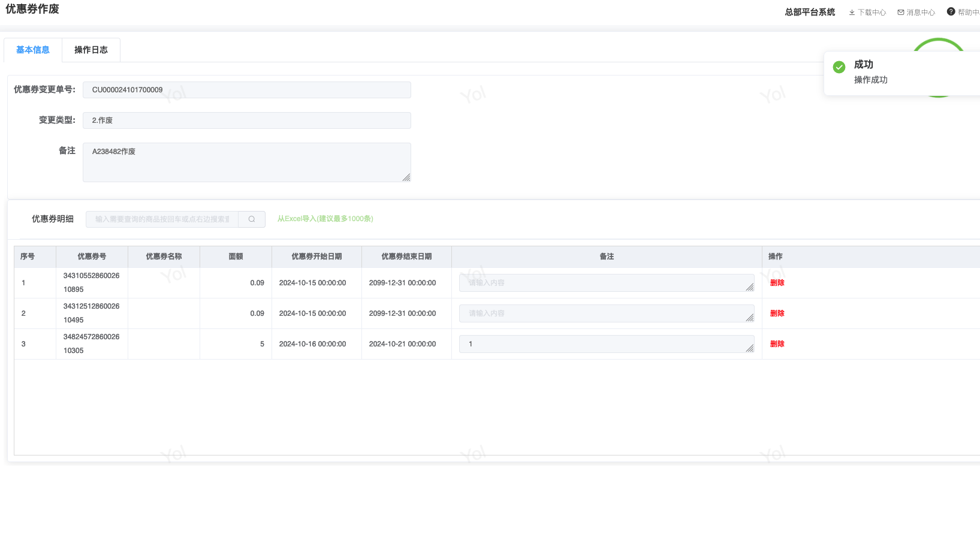Click the green success checkmark icon
The height and width of the screenshot is (537, 980).
click(839, 67)
